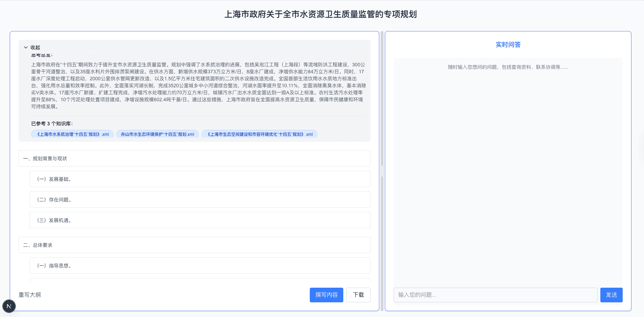View 《上海市生态空间建设和市容环境优化"十四五"规划》.xml source

tap(260, 134)
